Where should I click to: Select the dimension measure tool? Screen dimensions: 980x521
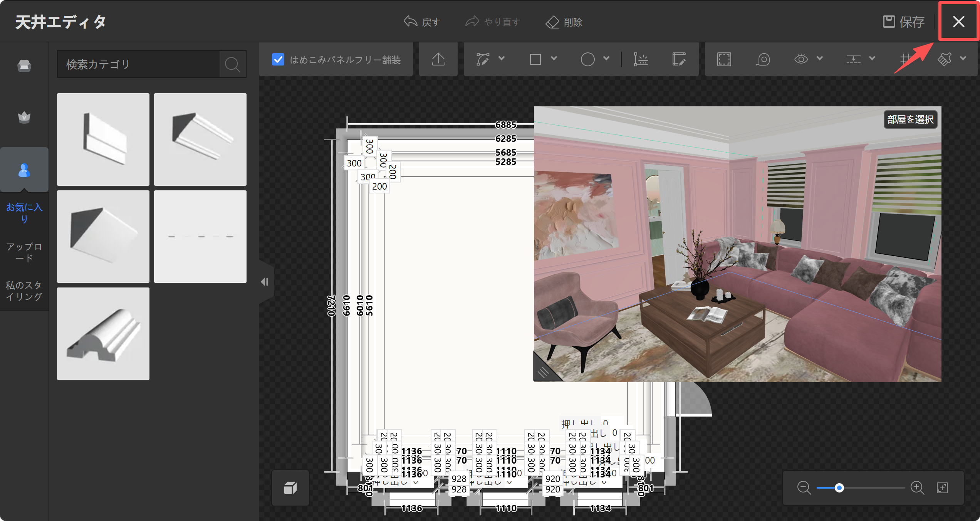pyautogui.click(x=641, y=59)
